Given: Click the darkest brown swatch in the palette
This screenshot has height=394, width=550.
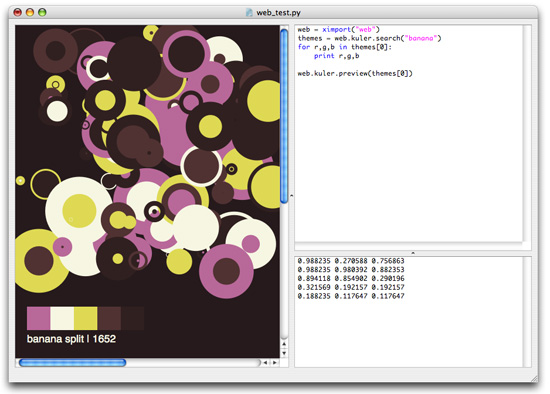Looking at the screenshot, I should click(132, 318).
